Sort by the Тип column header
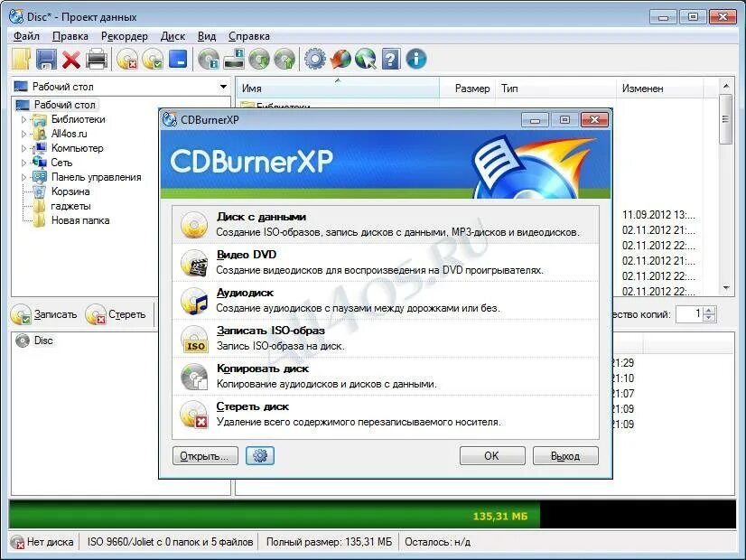The image size is (746, 560). point(555,89)
